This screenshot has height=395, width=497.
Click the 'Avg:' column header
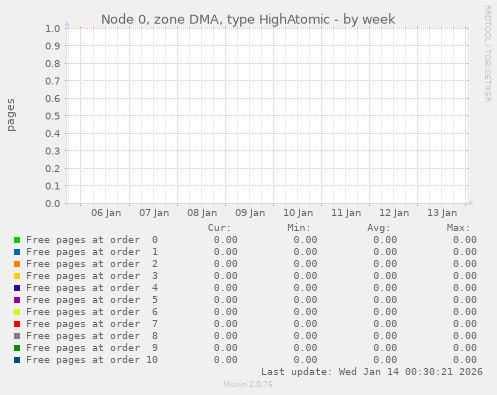[379, 228]
